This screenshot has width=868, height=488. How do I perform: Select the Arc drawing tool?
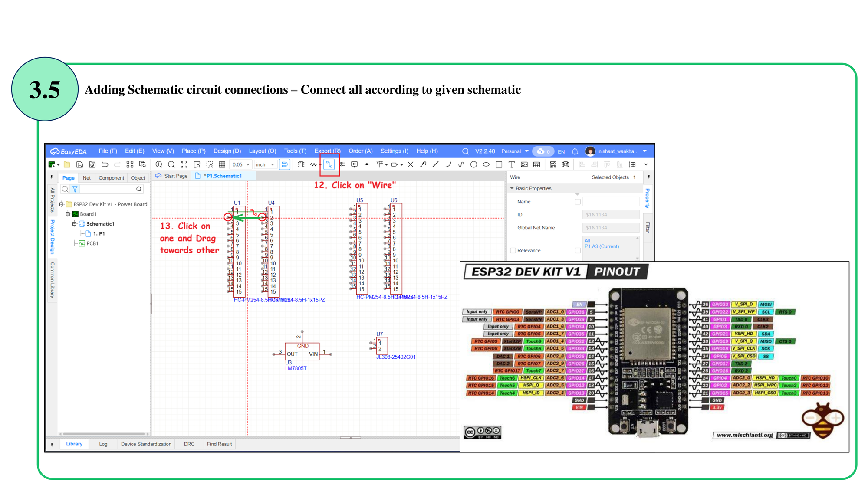click(448, 164)
